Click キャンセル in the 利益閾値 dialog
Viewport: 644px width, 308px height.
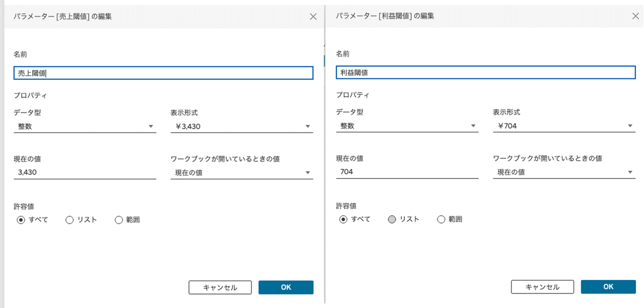pos(543,287)
